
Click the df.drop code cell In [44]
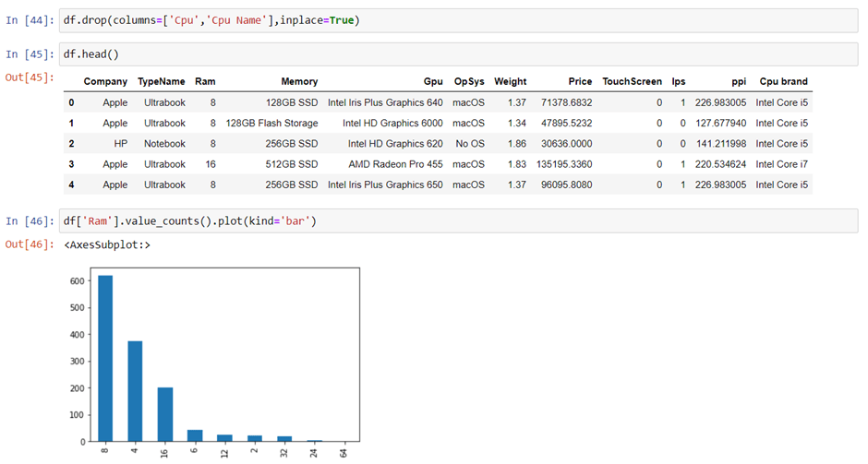coord(458,20)
